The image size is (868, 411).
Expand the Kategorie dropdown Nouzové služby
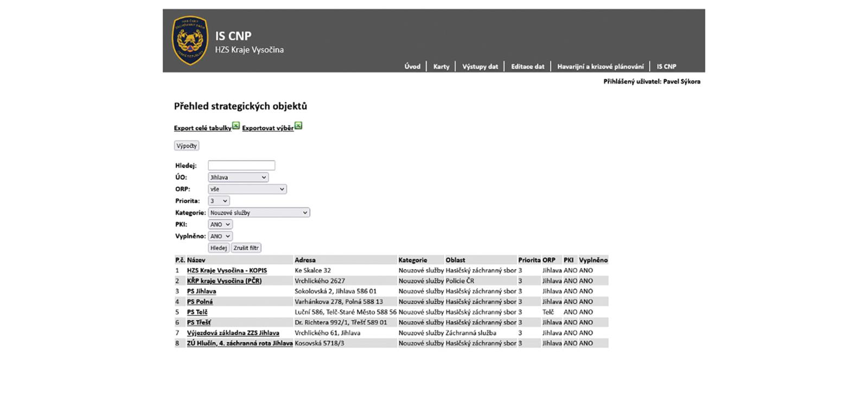click(259, 213)
